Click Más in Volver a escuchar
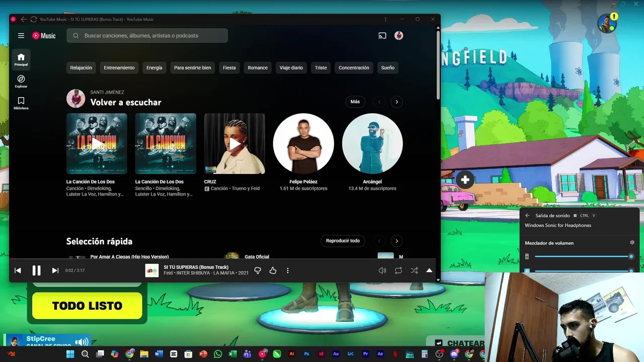Viewport: 644px width, 362px height. tap(355, 102)
